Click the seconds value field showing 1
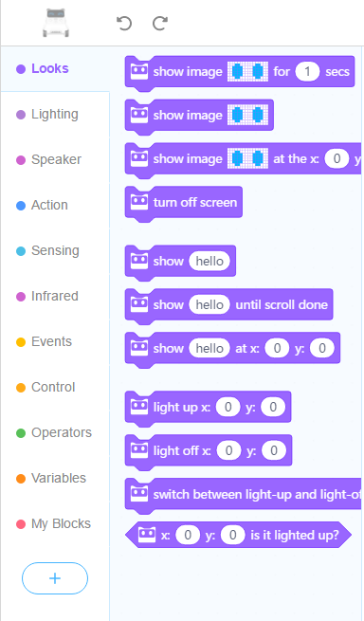 tap(307, 72)
